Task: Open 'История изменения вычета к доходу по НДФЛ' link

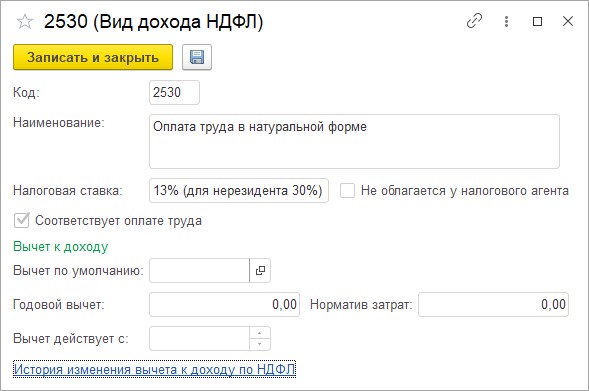Action: [154, 370]
